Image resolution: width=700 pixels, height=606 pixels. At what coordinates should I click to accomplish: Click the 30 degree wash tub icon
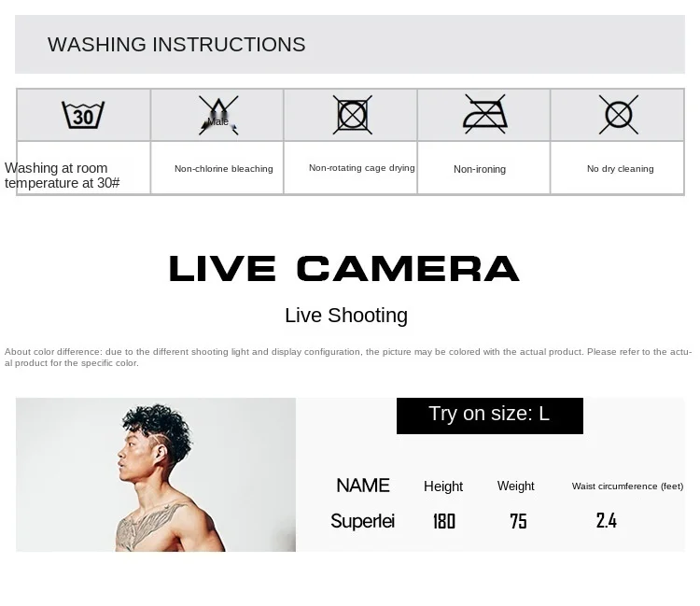click(x=83, y=115)
